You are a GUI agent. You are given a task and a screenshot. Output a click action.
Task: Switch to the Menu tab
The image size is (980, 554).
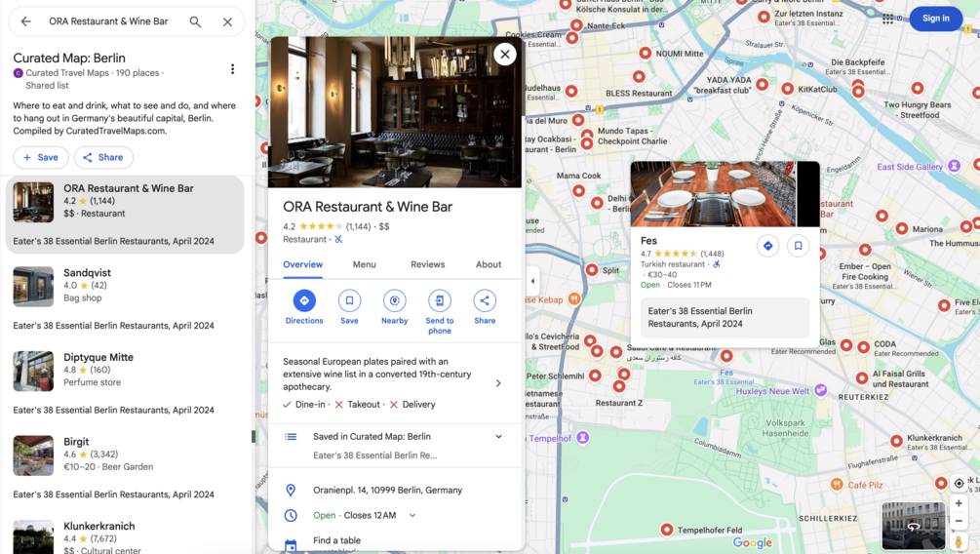365,264
